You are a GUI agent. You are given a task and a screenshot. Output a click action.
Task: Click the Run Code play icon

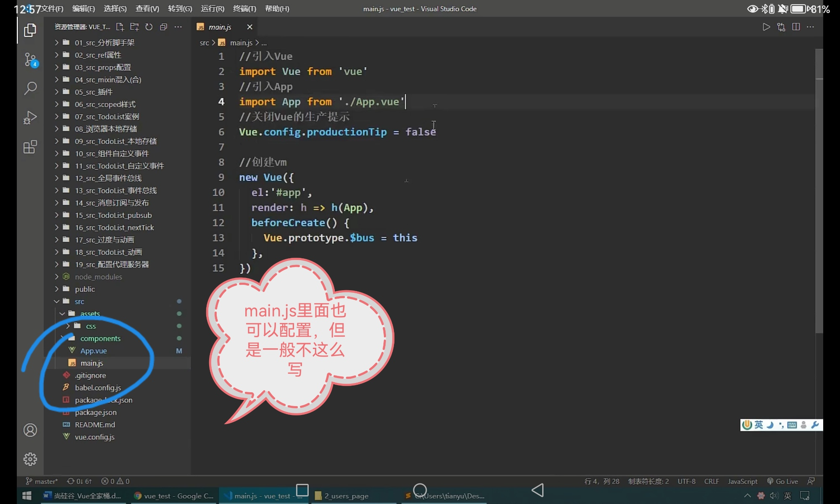(766, 27)
